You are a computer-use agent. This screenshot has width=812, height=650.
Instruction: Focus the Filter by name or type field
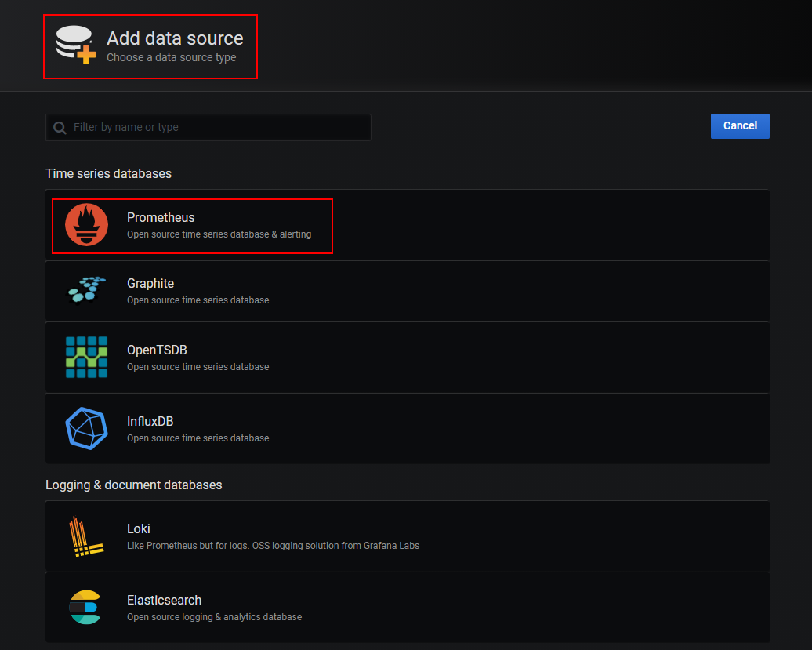208,127
